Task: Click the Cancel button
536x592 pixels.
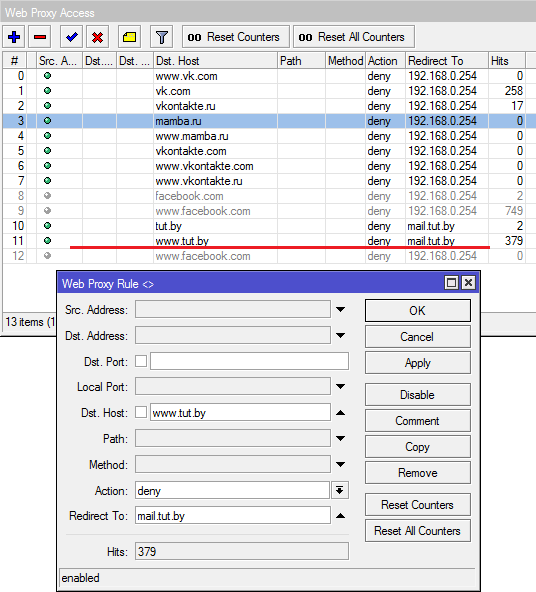Action: 418,337
